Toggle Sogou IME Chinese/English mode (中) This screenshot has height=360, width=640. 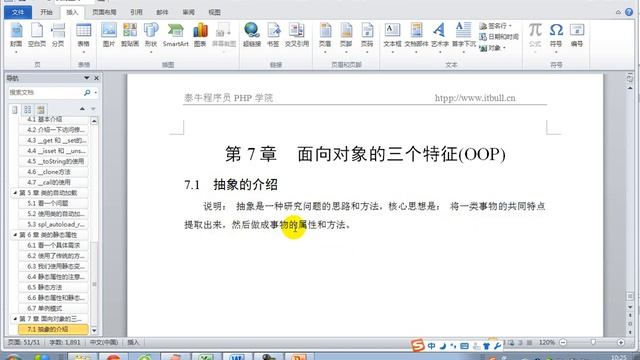[x=431, y=346]
